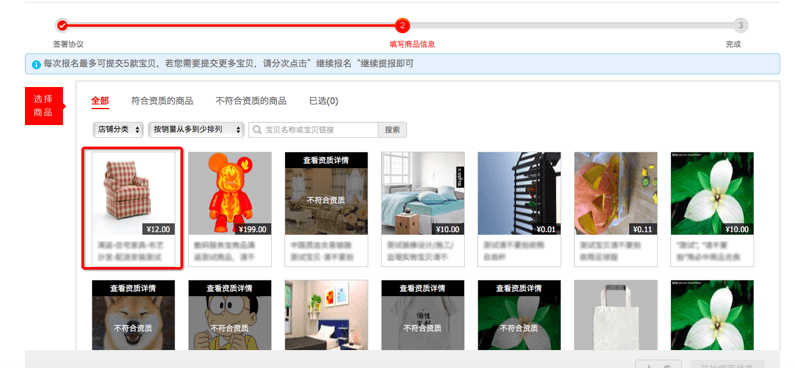
Task: Expand the 按销量从多到少排列 sort dropdown
Action: tap(196, 130)
